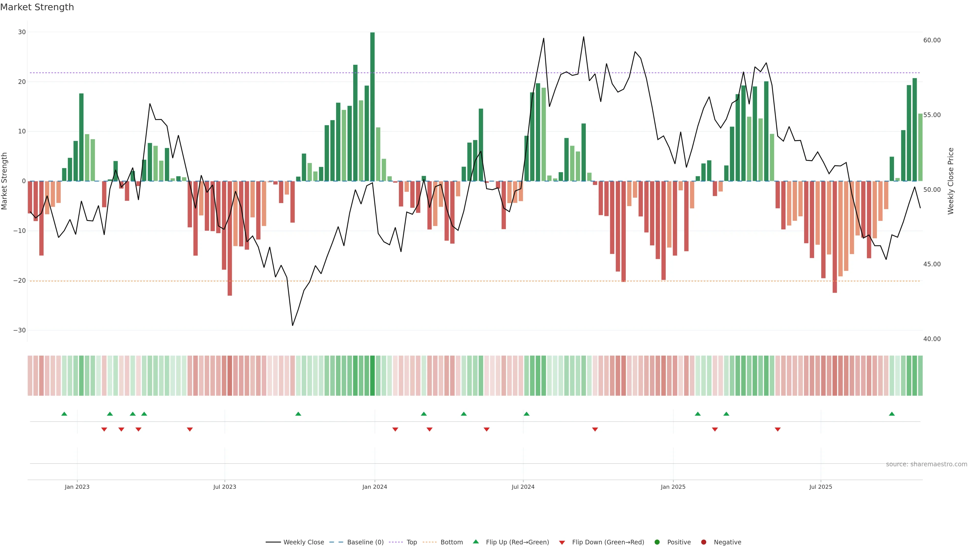Click the 60.00 price axis tick label
Screen dimensions: 980x551
[x=932, y=40]
